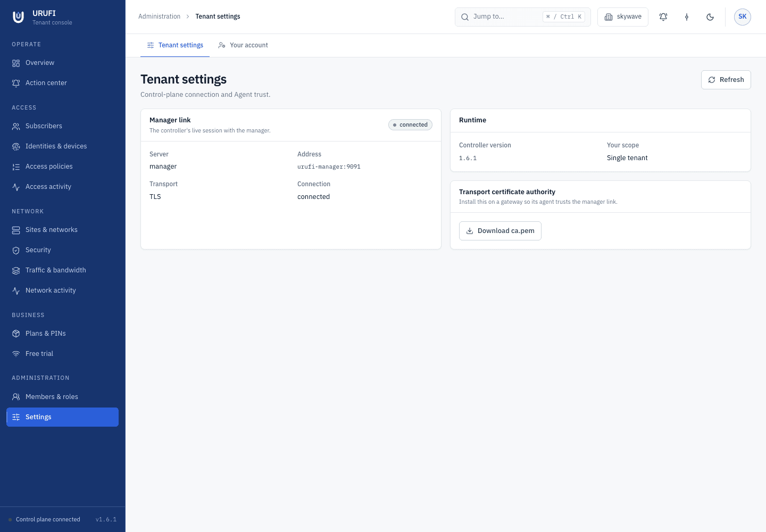Image resolution: width=766 pixels, height=532 pixels.
Task: Open the notifications bell
Action: [x=663, y=17]
